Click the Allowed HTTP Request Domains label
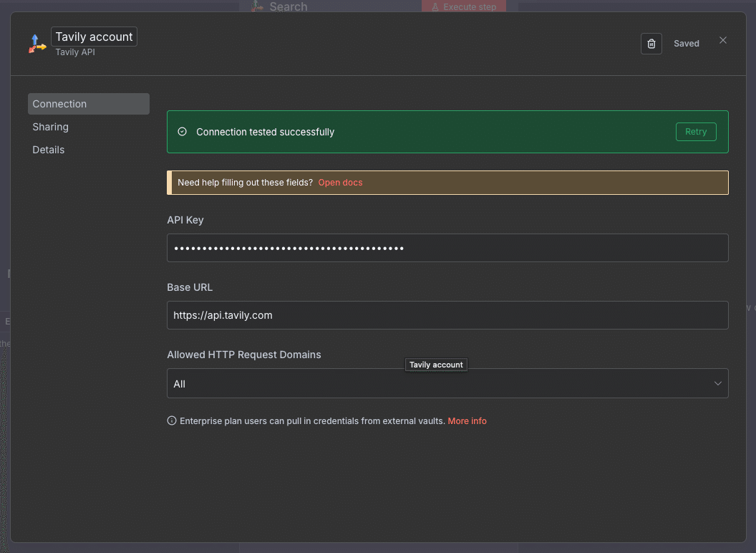756x553 pixels. click(x=244, y=355)
